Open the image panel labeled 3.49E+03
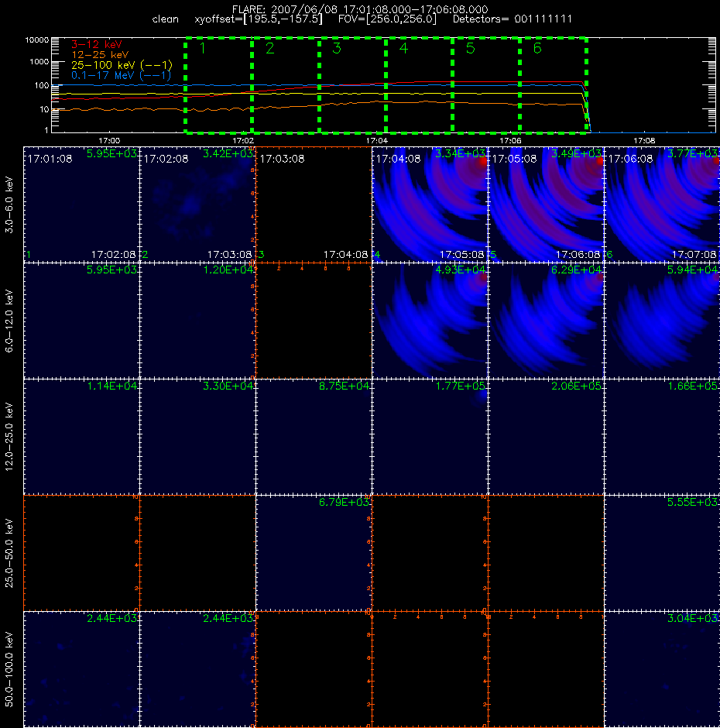The image size is (720, 728). 546,204
